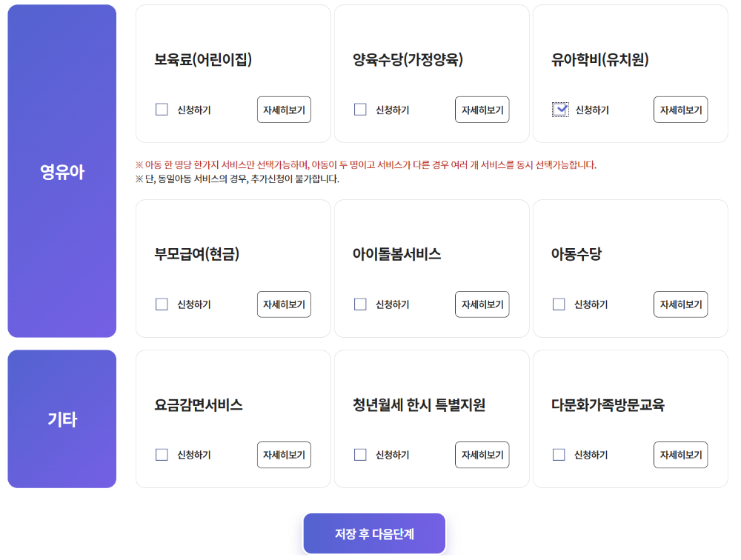
Task: Check 신청하기 for 보육료(어린이집)
Action: click(x=162, y=108)
